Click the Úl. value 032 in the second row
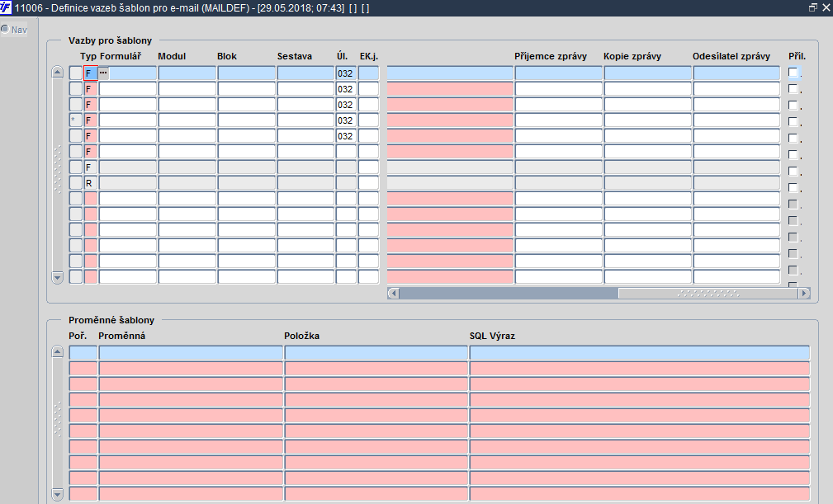Screen dimensions: 833x504 pos(346,88)
